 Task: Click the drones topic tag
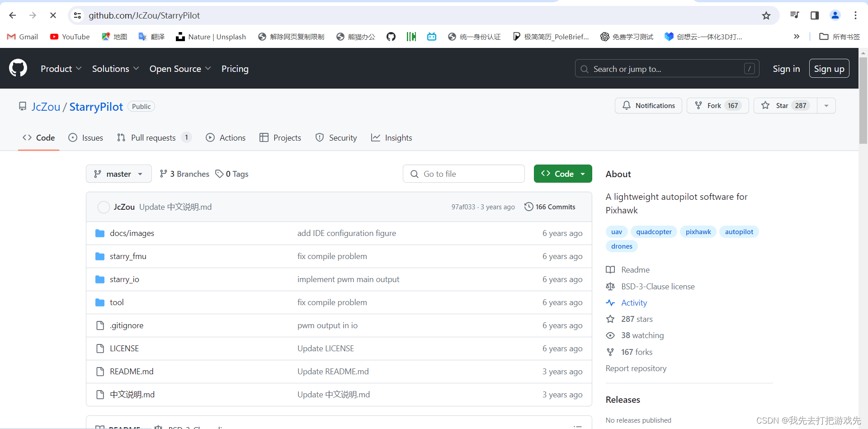[x=622, y=246]
